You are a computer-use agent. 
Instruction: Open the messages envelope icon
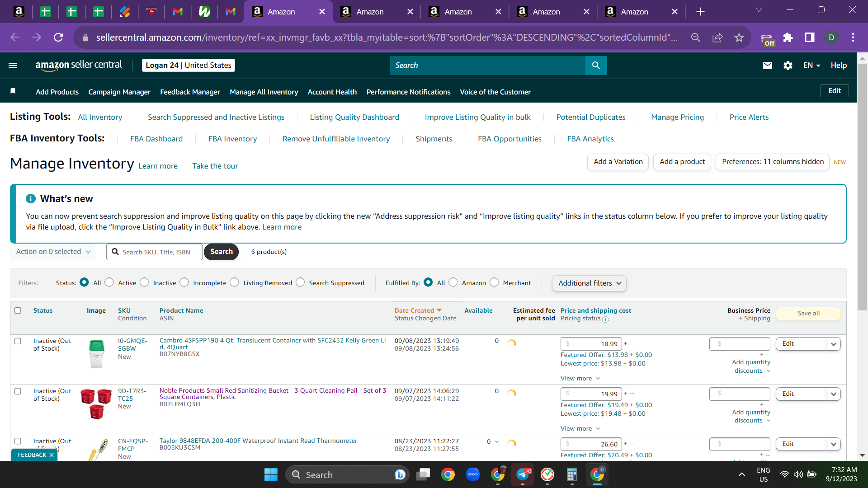pyautogui.click(x=768, y=66)
